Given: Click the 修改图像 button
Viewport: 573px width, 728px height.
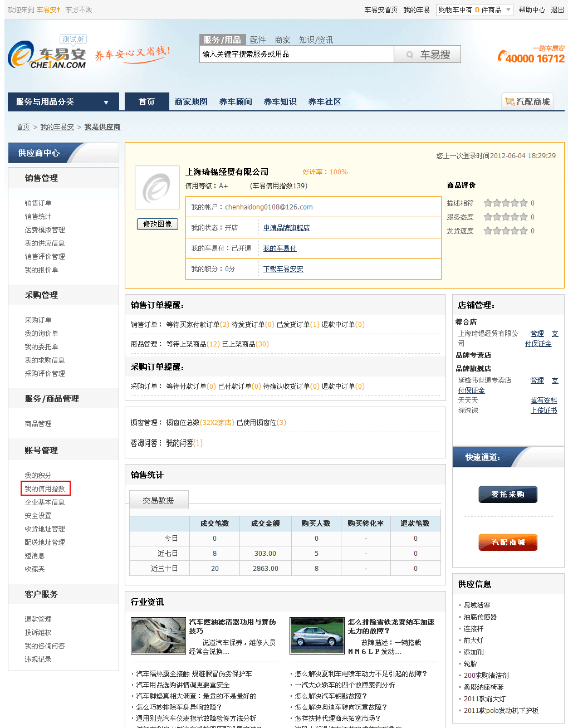Looking at the screenshot, I should coord(158,224).
